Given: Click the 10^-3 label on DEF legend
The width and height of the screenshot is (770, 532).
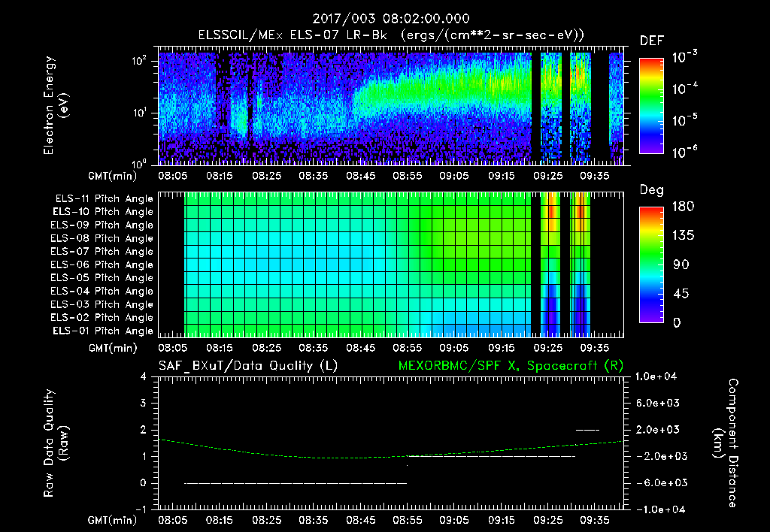Looking at the screenshot, I should [x=685, y=57].
